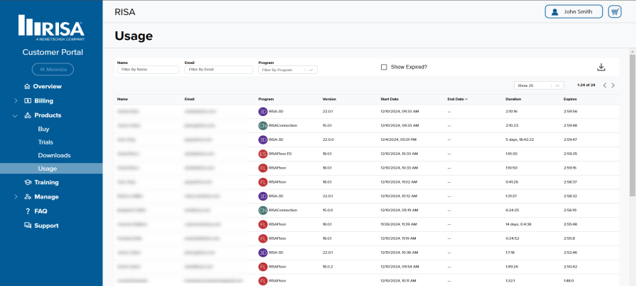Click the RISA logo

(51, 28)
